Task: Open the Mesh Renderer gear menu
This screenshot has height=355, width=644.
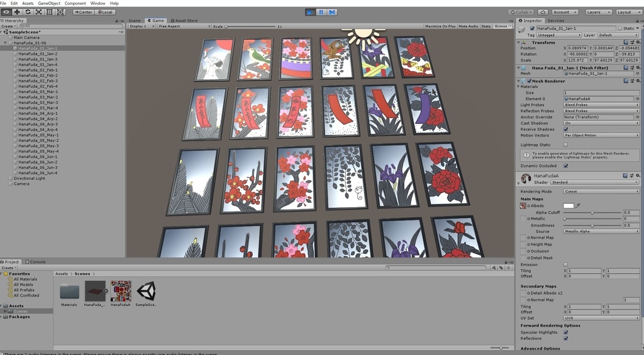Action: pos(638,81)
